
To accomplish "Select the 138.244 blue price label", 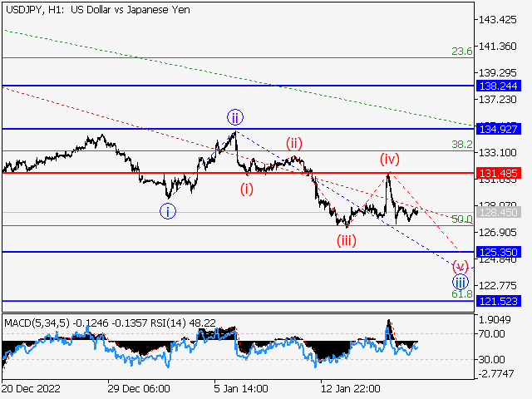I will (x=499, y=86).
